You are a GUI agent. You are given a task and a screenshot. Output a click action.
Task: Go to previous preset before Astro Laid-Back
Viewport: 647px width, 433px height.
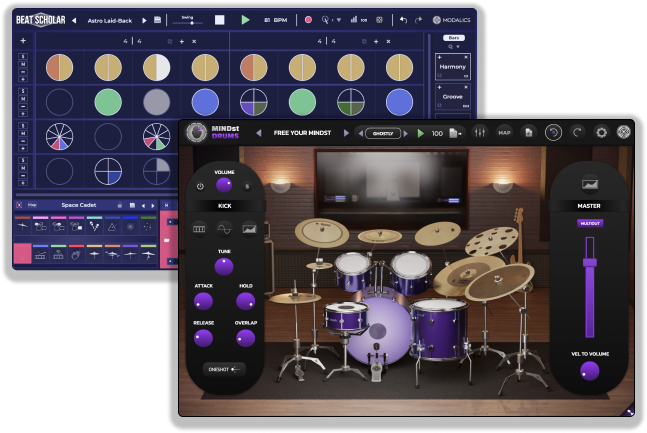point(74,19)
